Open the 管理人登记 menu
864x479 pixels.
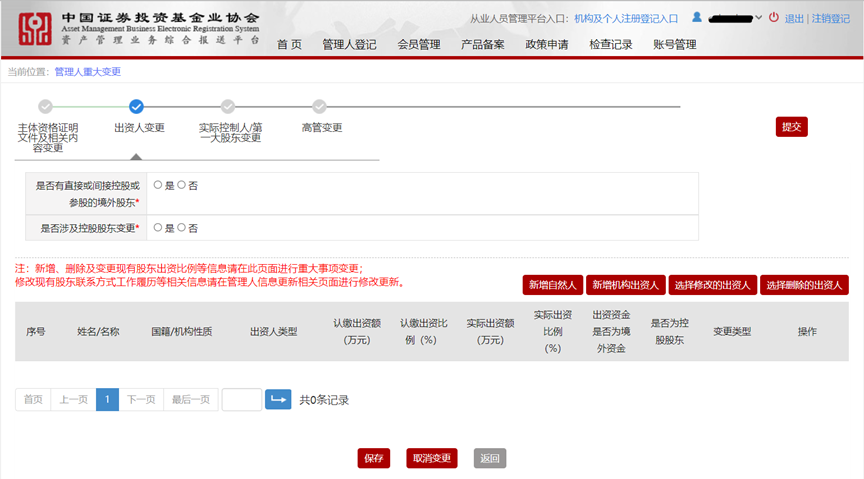tap(349, 45)
